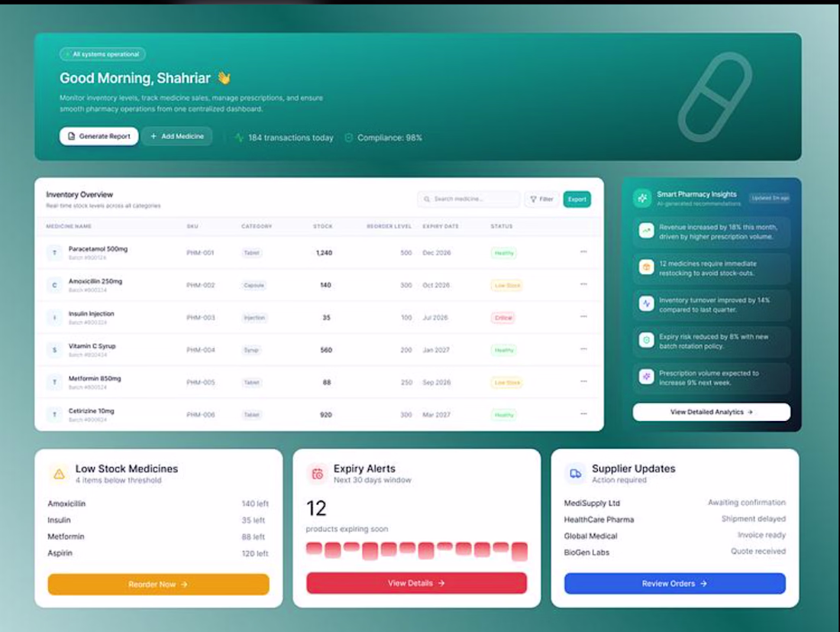Viewport: 840px width, 632px height.
Task: Click the Low Stock Medicines warning icon
Action: [x=59, y=474]
